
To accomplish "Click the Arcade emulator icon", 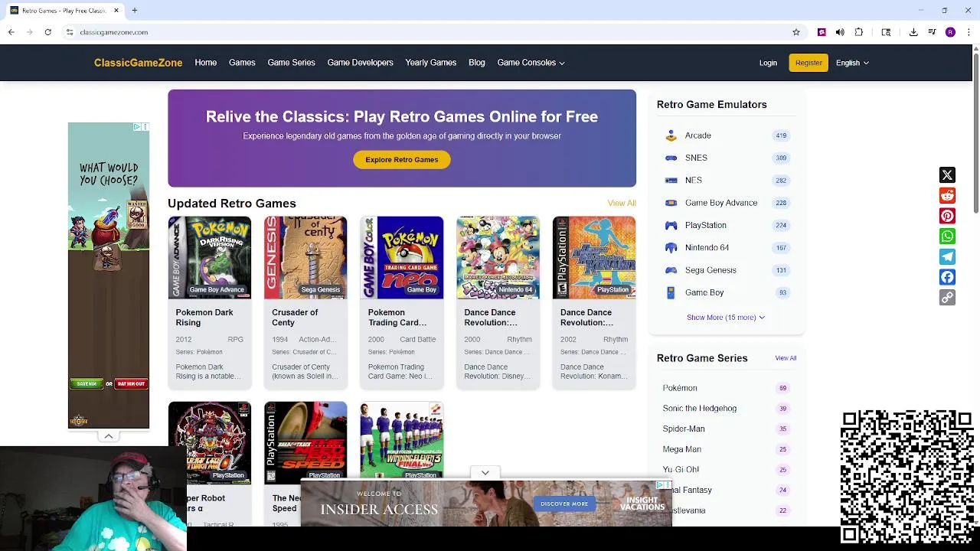I will (671, 135).
